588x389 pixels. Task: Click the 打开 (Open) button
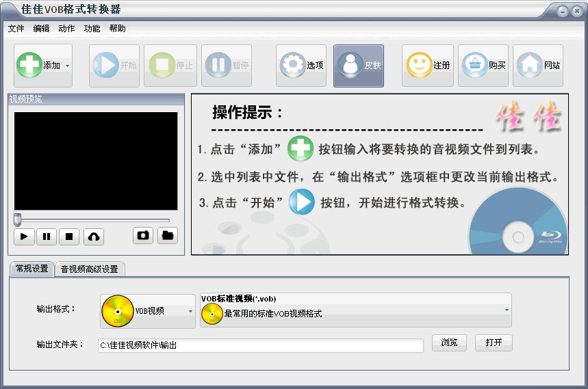tap(494, 343)
